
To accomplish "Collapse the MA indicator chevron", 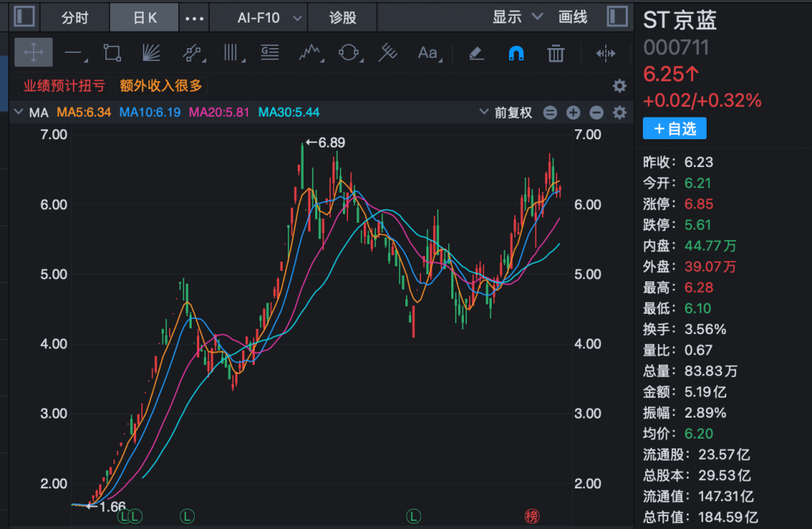I will [19, 111].
